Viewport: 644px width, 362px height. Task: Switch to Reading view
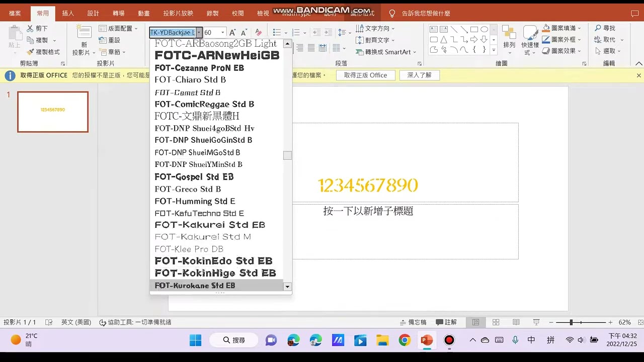click(516, 322)
